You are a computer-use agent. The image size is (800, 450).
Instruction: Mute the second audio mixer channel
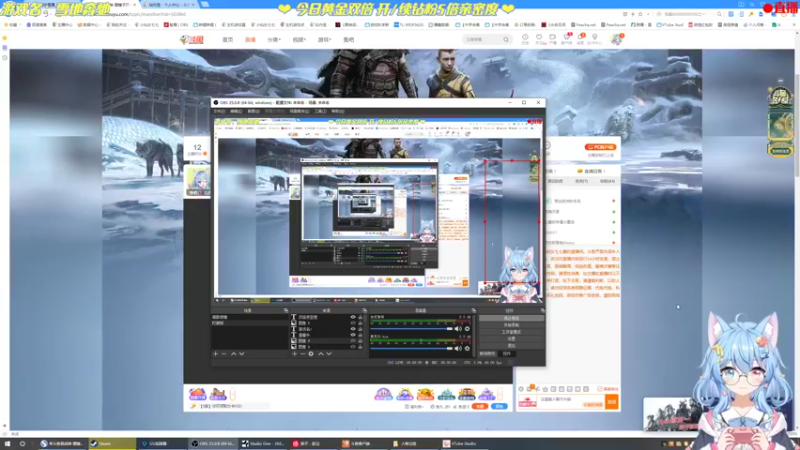pyautogui.click(x=458, y=348)
